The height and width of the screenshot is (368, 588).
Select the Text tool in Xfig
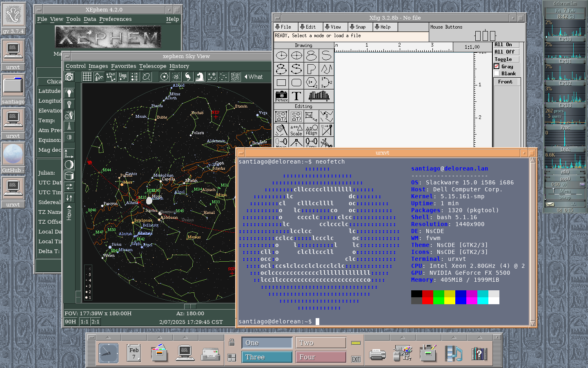[x=296, y=96]
